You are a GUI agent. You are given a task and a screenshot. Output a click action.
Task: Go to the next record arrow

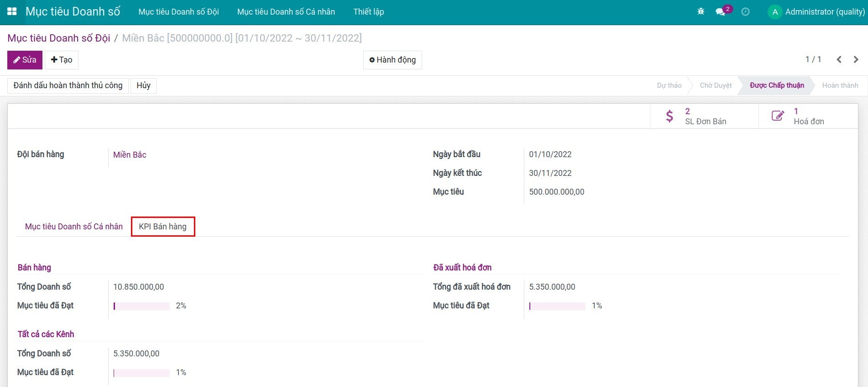pos(856,59)
